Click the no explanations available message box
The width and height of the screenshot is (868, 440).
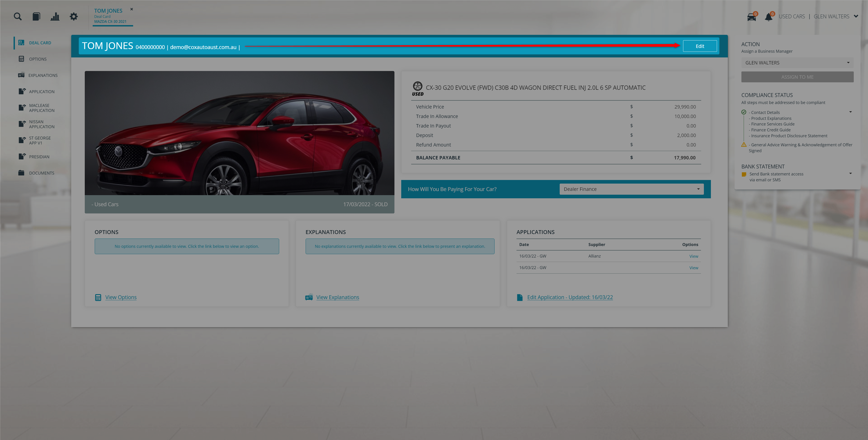tap(400, 246)
